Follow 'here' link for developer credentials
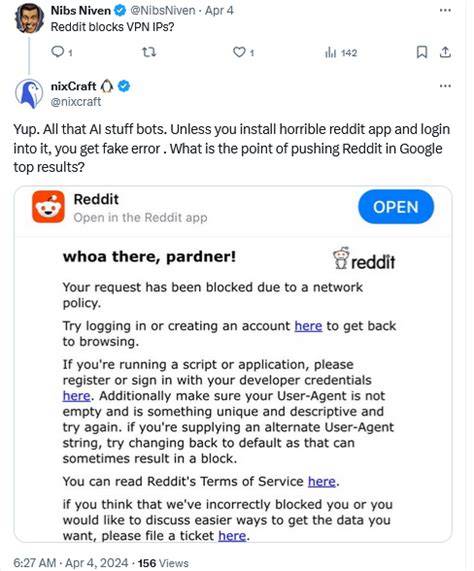This screenshot has width=474, height=571. [76, 396]
